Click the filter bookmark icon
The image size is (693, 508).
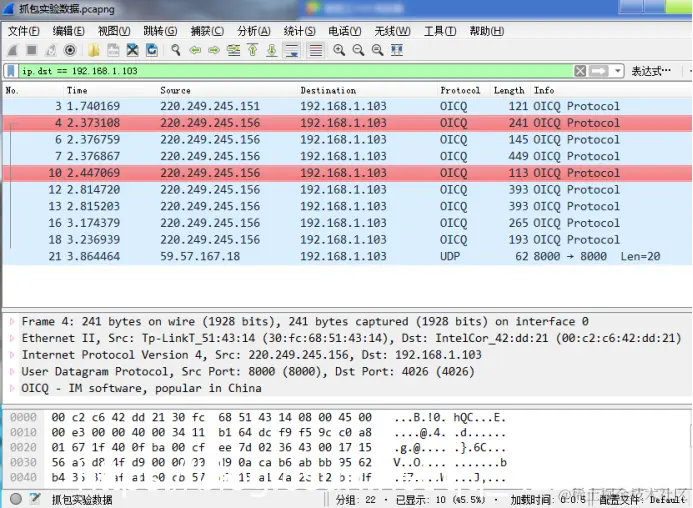click(x=11, y=71)
